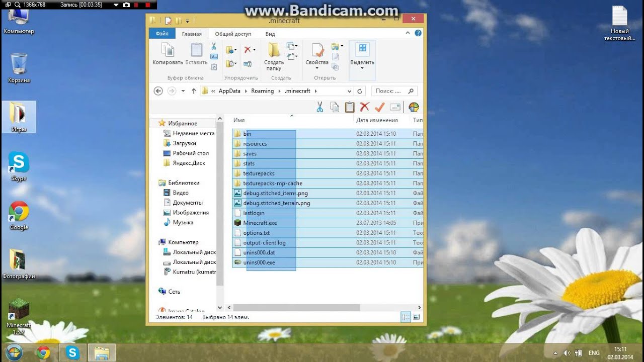Open Google Chrome from the taskbar
Image resolution: width=644 pixels, height=362 pixels.
click(x=43, y=352)
